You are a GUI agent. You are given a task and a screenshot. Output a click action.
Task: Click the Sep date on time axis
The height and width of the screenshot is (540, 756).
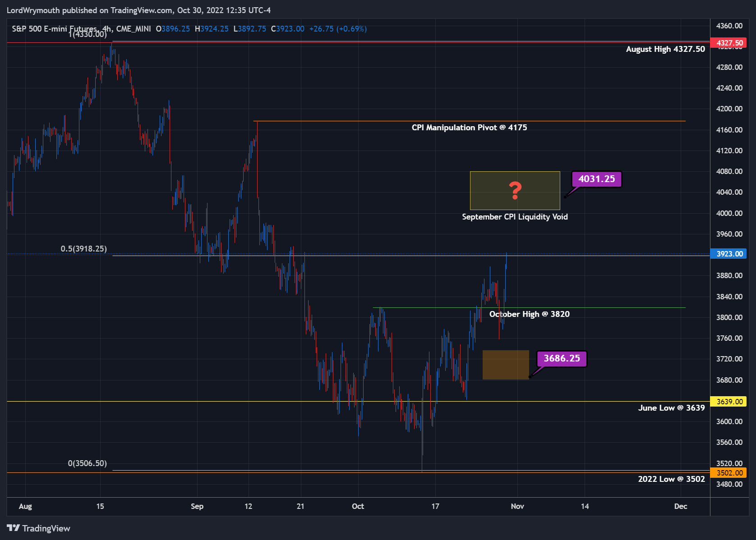tap(197, 506)
